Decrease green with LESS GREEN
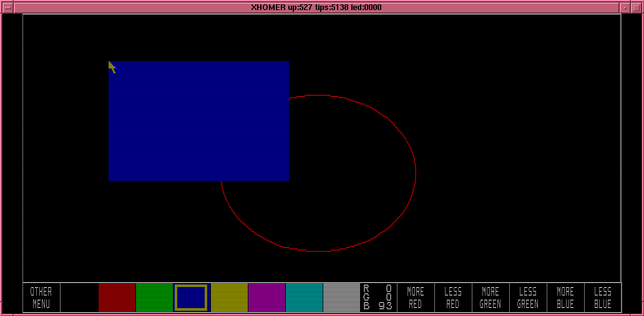Screen dimensions: 644x316 [528, 298]
